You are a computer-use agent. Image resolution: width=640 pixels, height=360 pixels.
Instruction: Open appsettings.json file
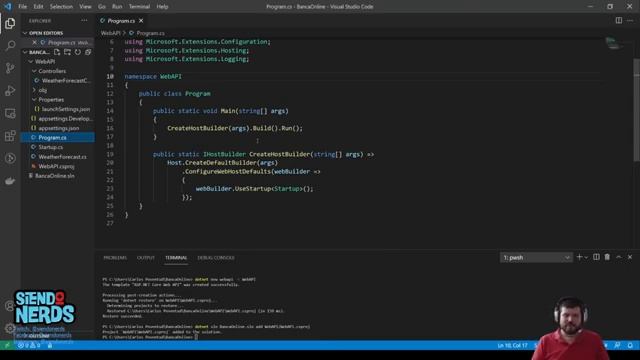pyautogui.click(x=58, y=128)
